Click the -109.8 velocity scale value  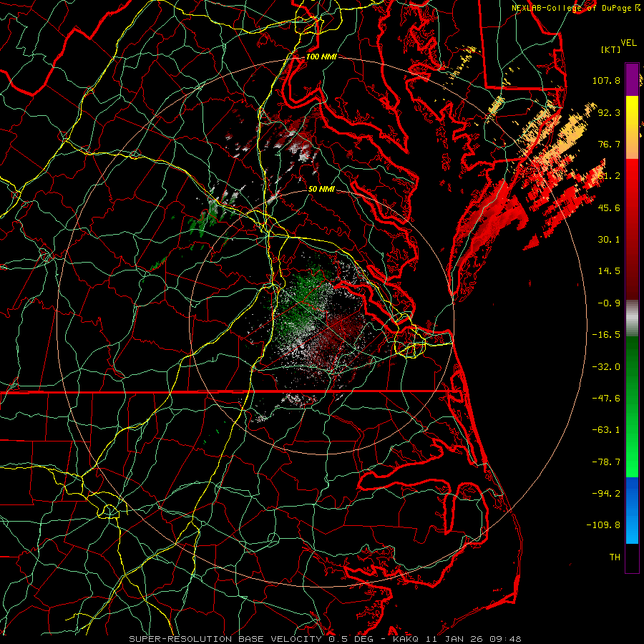tap(603, 525)
